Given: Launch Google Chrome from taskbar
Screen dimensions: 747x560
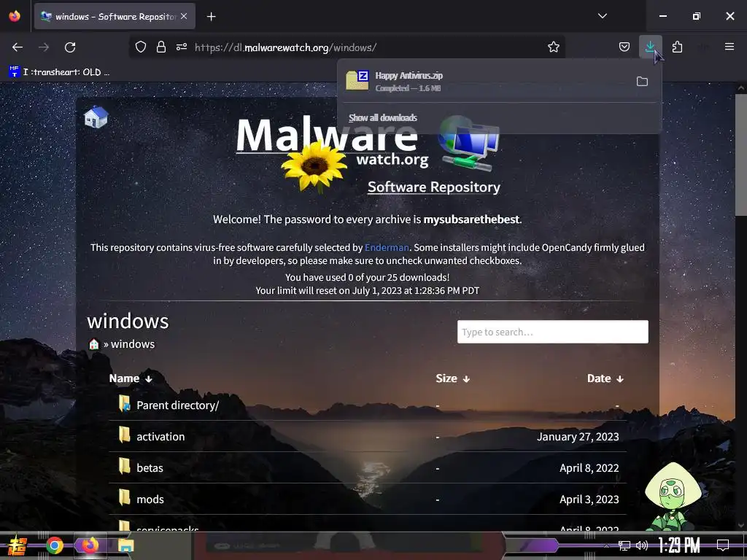Looking at the screenshot, I should click(55, 545).
